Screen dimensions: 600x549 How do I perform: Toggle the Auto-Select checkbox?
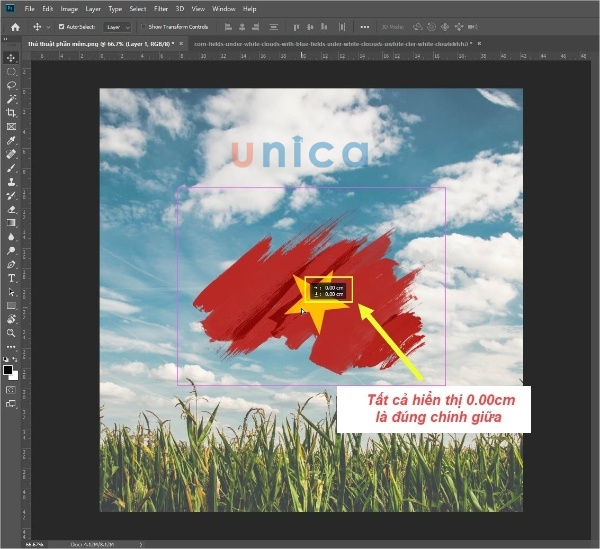(61, 26)
